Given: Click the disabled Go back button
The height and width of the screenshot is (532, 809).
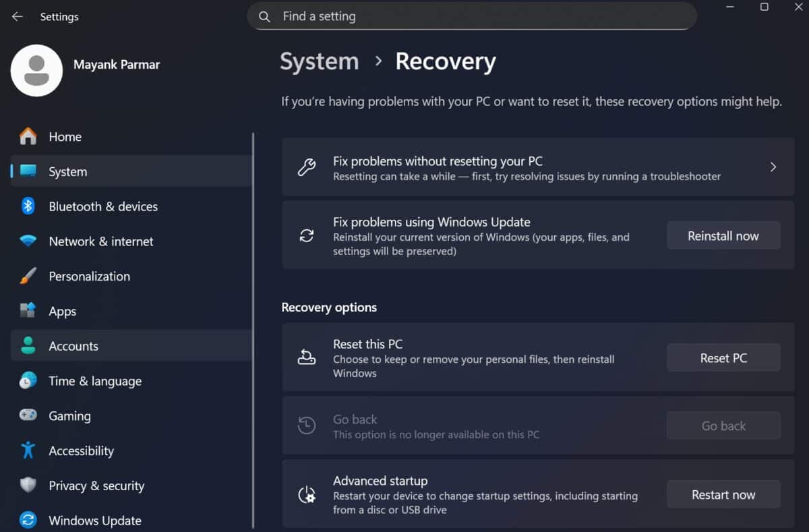Looking at the screenshot, I should [723, 426].
